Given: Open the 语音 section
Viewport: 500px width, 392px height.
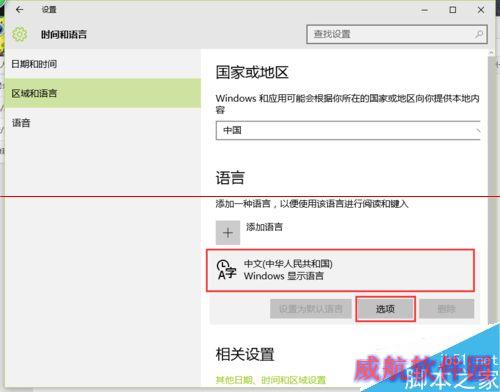Looking at the screenshot, I should [x=103, y=123].
